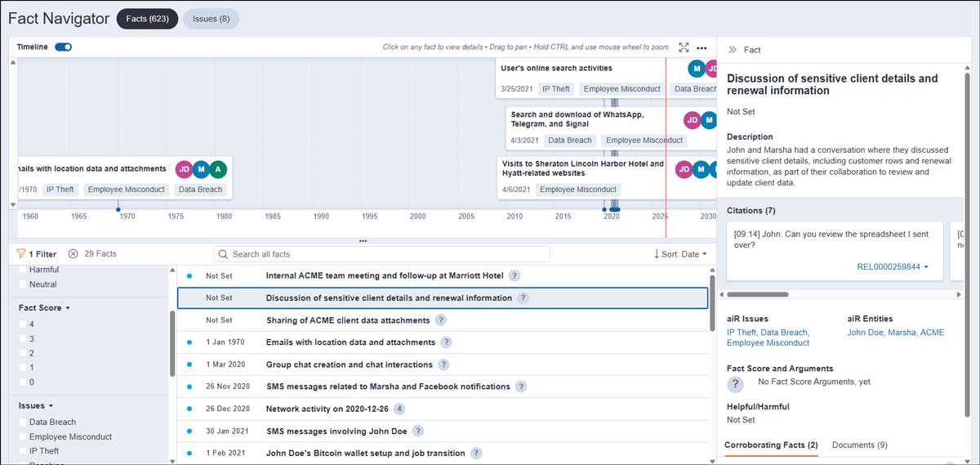
Task: Check the Neutral filter checkbox
Action: coord(23,284)
